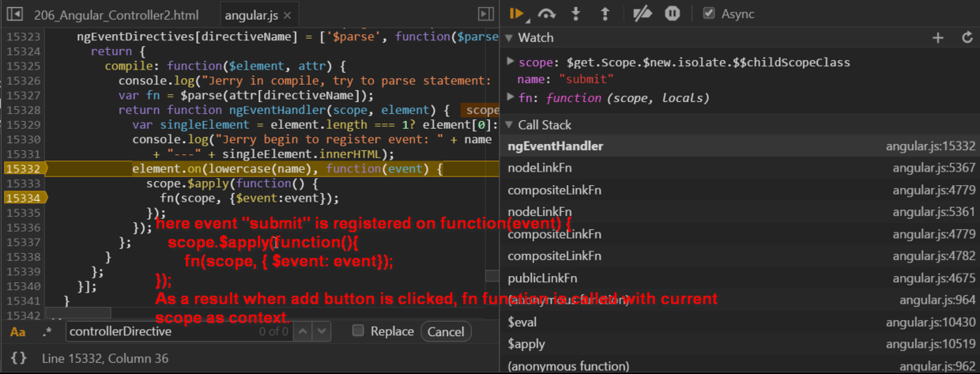Screen dimensions: 980x374
Task: Toggle regular expression search option
Action: click(47, 331)
